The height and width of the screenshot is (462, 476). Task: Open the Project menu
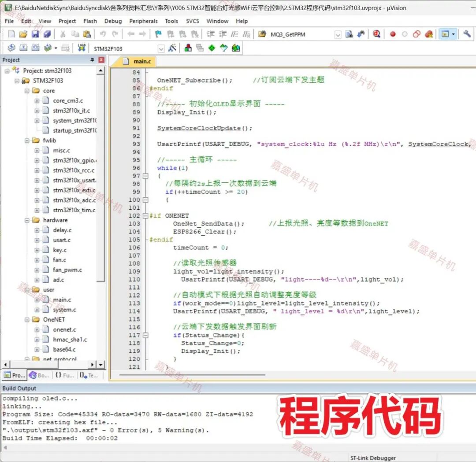pyautogui.click(x=67, y=21)
